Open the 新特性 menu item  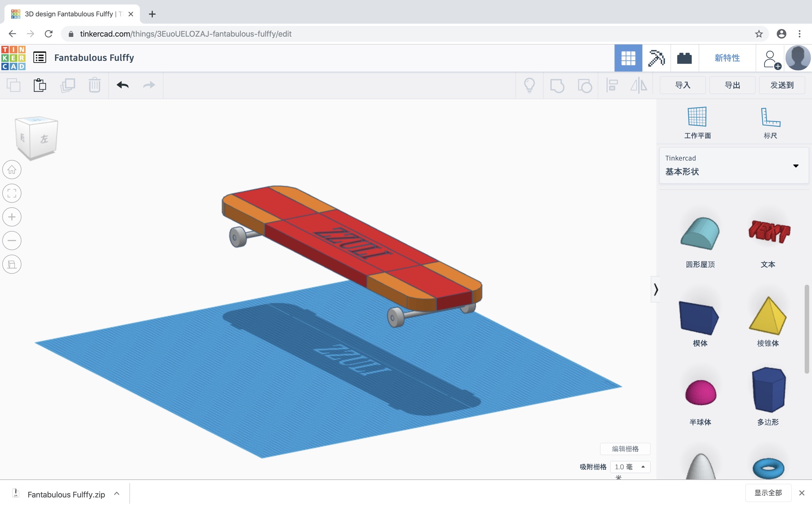[727, 58]
